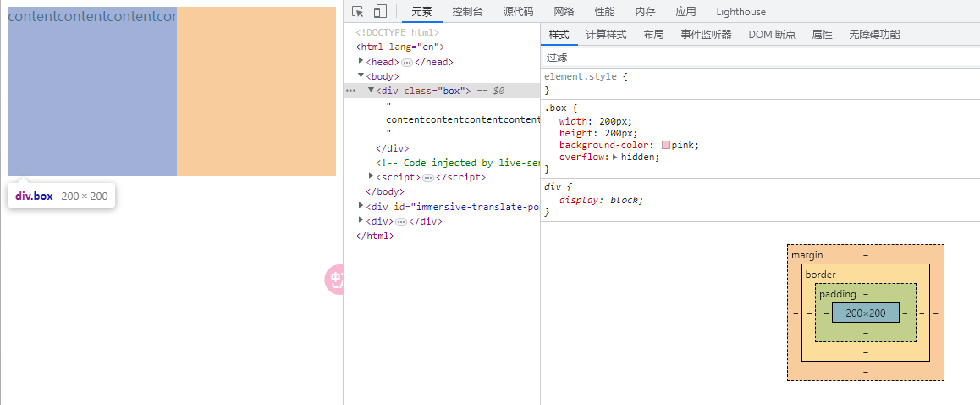Click the 200×200 content box in box model
Screen dimensions: 980x405
pos(865,313)
